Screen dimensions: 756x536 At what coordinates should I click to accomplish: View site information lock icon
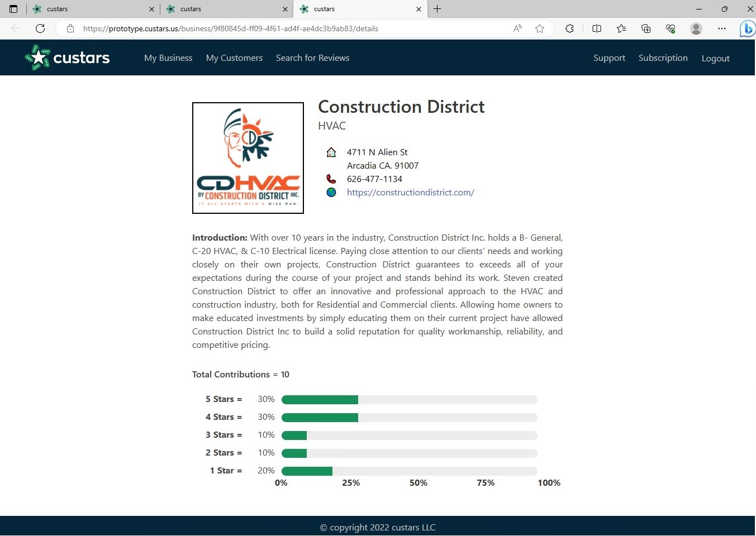[x=70, y=28]
